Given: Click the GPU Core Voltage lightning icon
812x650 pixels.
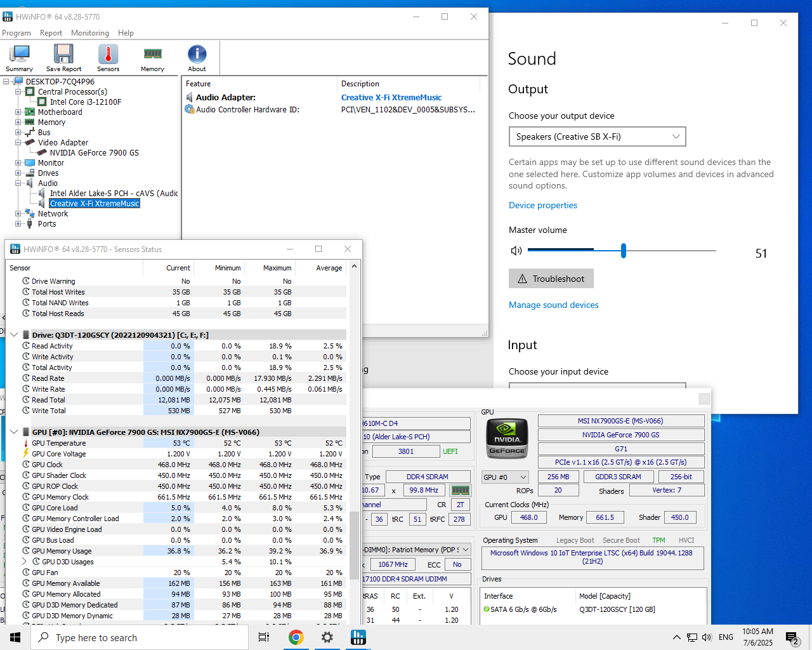Looking at the screenshot, I should point(26,454).
